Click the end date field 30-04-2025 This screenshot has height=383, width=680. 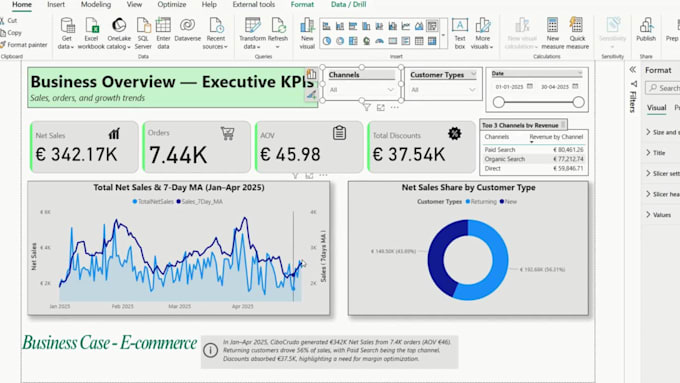[555, 87]
